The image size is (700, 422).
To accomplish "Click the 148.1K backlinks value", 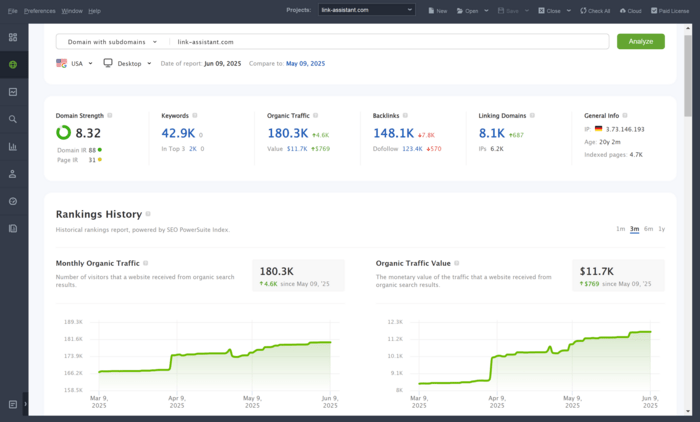I will click(x=393, y=133).
